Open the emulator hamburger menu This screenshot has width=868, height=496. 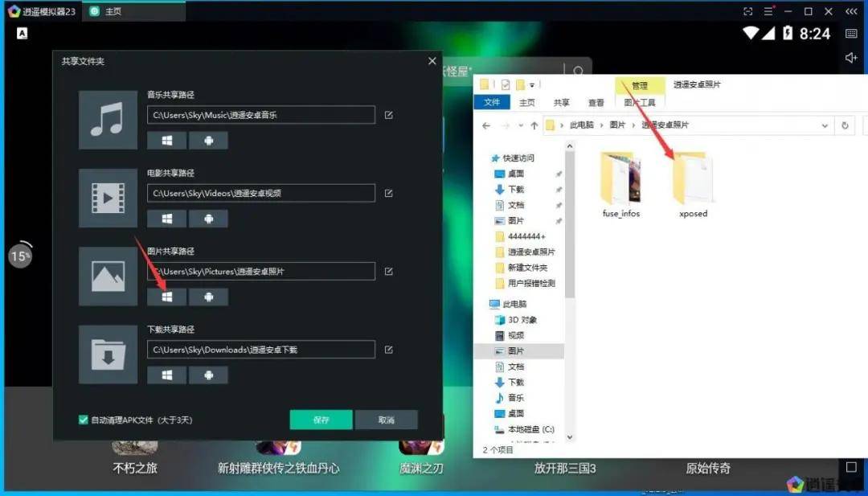[768, 11]
